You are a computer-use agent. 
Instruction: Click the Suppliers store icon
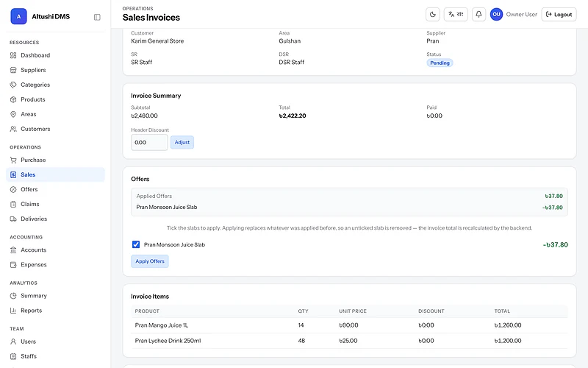pyautogui.click(x=13, y=70)
